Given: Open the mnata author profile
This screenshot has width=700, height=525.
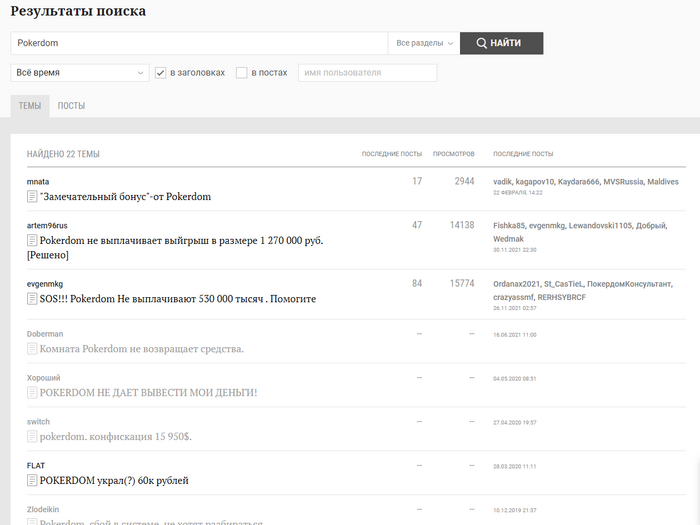Looking at the screenshot, I should [x=38, y=182].
